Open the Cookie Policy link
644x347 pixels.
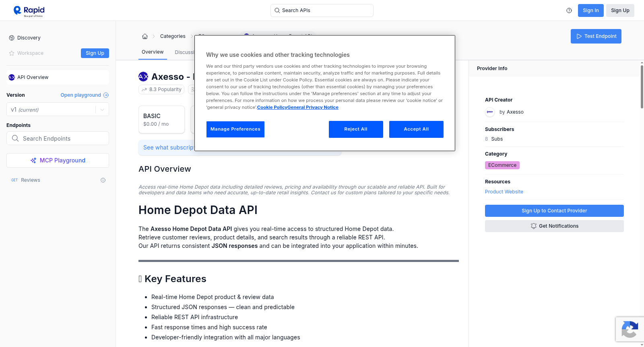click(272, 107)
